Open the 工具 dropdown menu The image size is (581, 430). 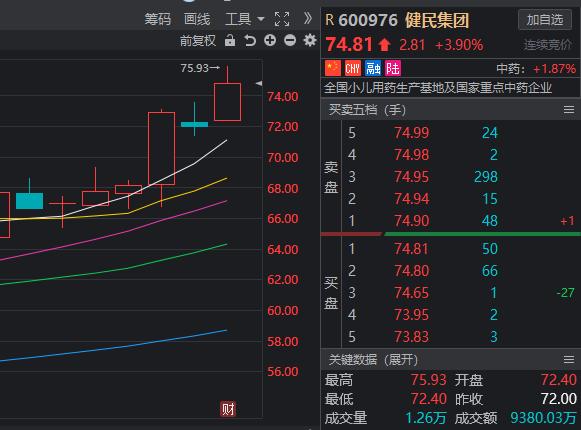(244, 19)
